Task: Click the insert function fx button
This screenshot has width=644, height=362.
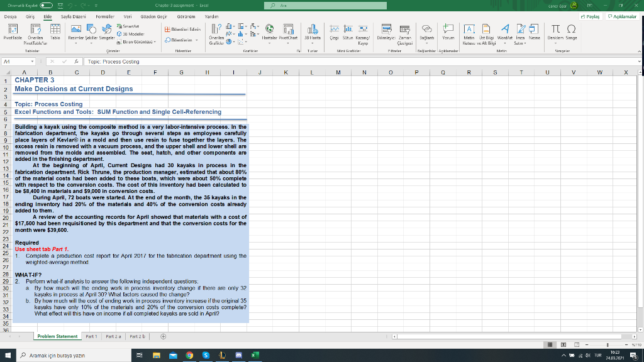Action: (76, 62)
